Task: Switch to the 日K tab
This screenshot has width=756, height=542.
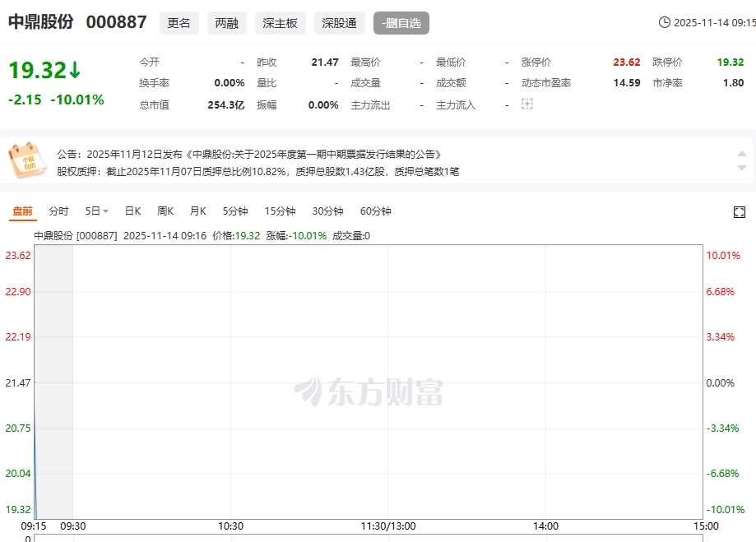Action: [132, 211]
